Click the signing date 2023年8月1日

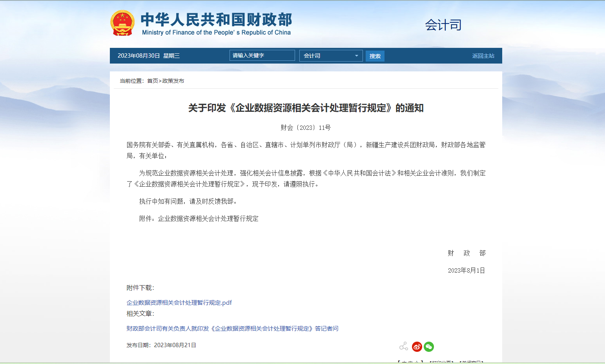click(x=467, y=270)
